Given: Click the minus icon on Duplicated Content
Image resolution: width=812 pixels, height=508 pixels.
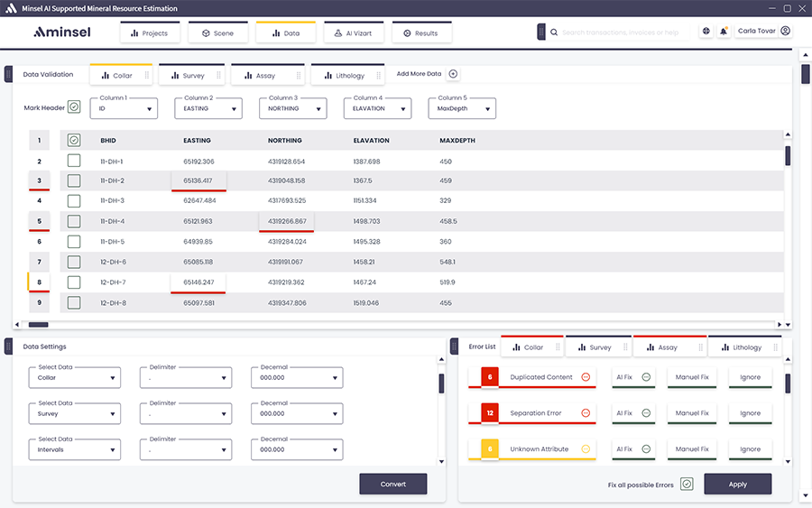Looking at the screenshot, I should (585, 377).
